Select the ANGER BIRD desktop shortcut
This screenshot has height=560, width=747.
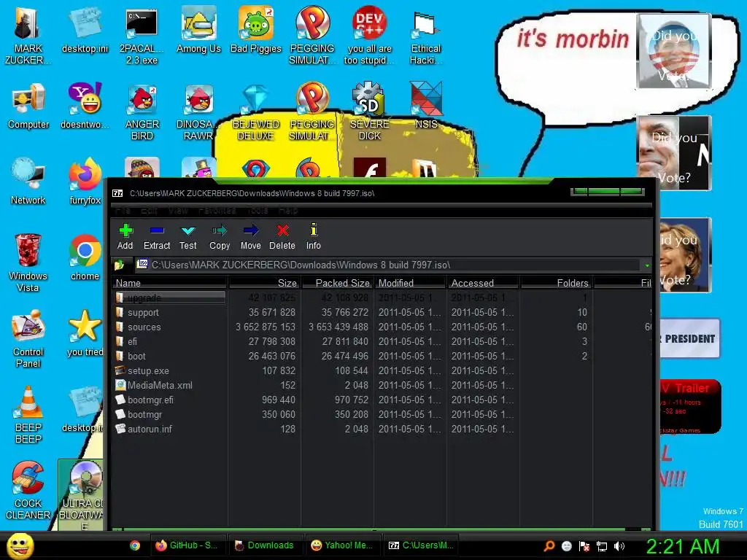(x=142, y=112)
